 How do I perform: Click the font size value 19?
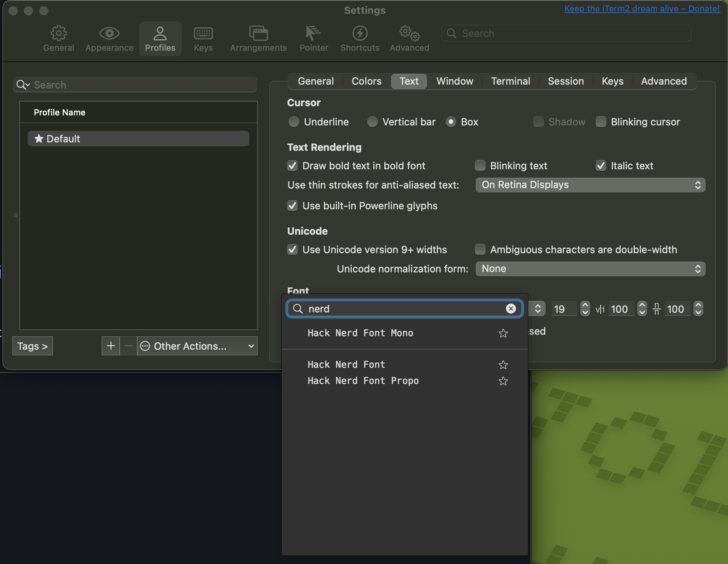564,309
